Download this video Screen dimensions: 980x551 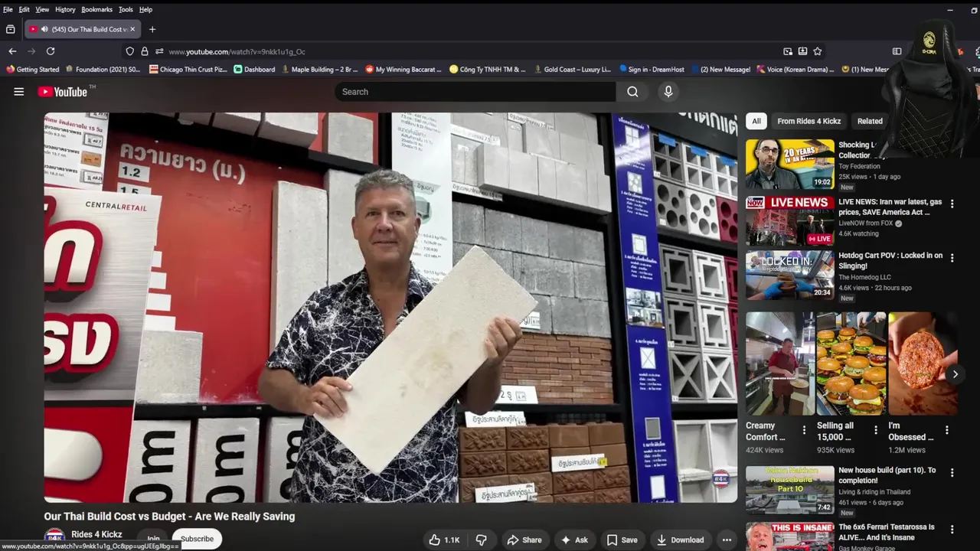pos(680,540)
